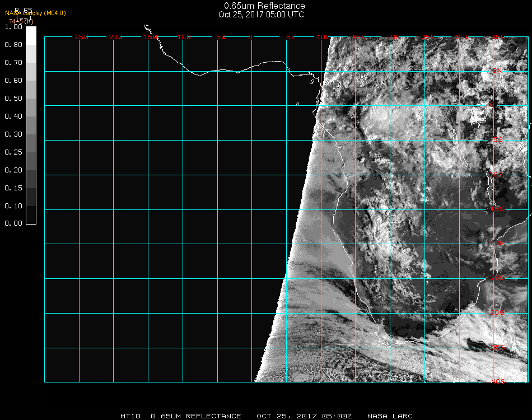532x420 pixels.
Task: Click the 30S latitude label
Action: click(497, 312)
